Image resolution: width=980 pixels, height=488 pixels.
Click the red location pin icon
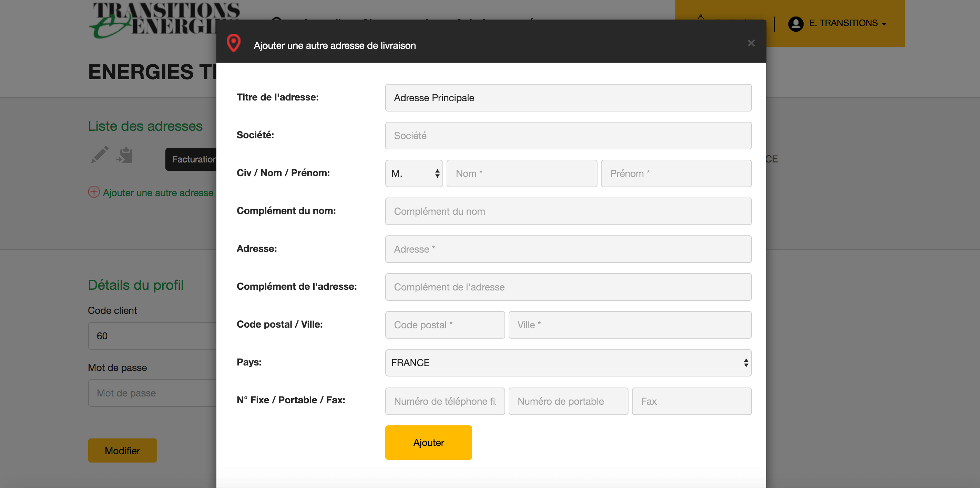pyautogui.click(x=233, y=43)
